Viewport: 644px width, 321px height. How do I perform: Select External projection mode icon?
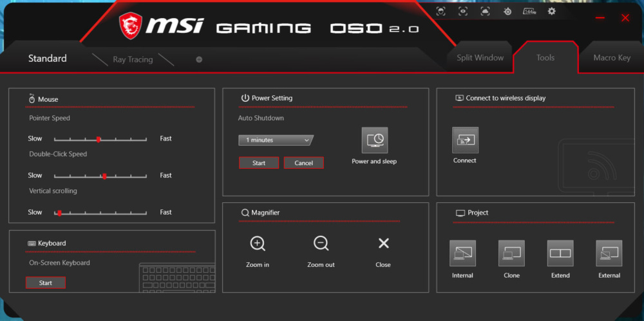pyautogui.click(x=609, y=253)
